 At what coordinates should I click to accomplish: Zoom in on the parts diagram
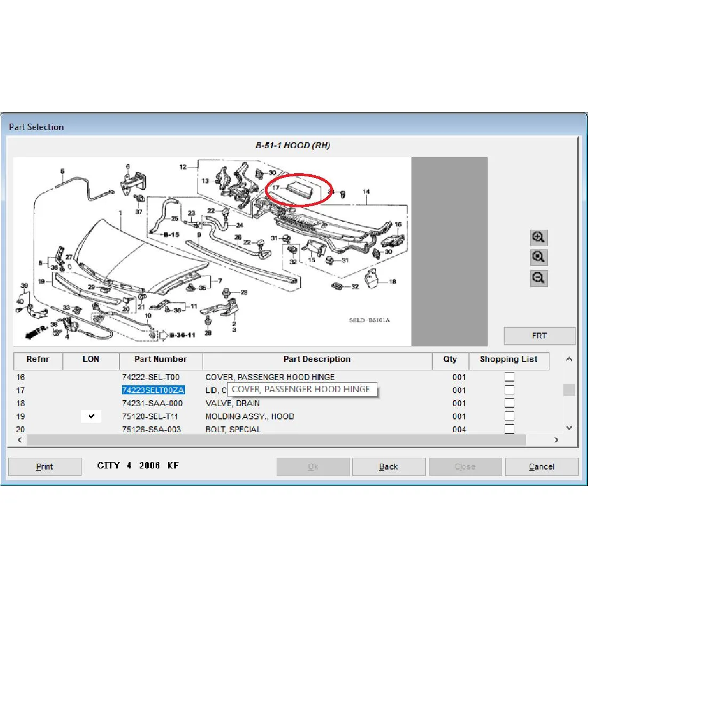(539, 238)
